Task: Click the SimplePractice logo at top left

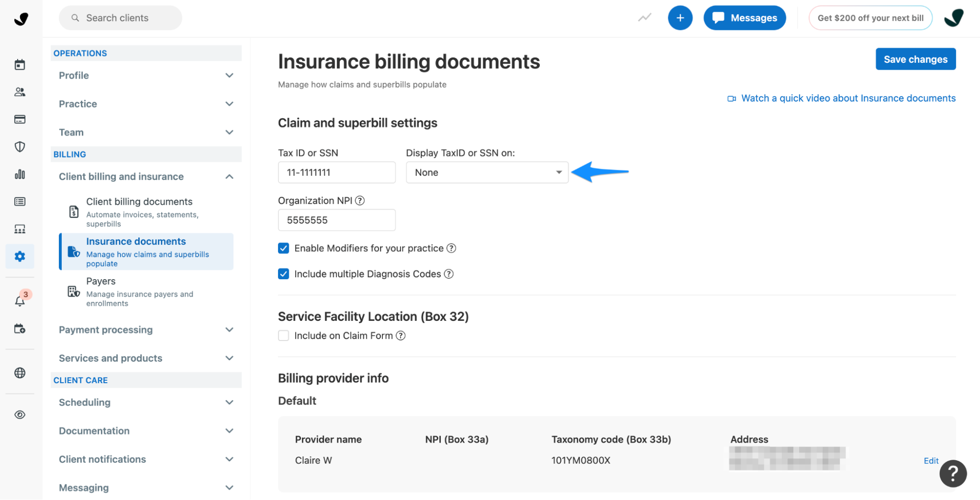Action: [21, 19]
